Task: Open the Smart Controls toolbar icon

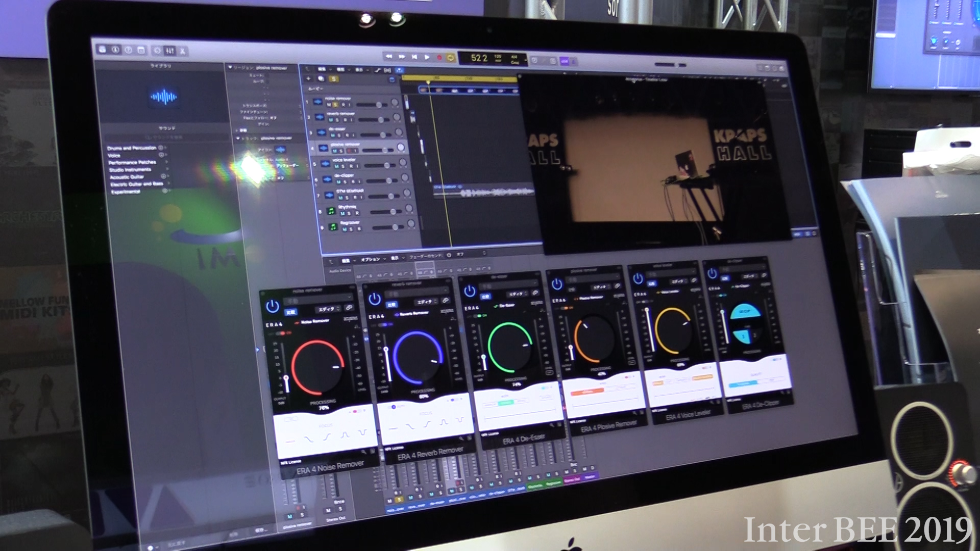Action: coord(157,50)
